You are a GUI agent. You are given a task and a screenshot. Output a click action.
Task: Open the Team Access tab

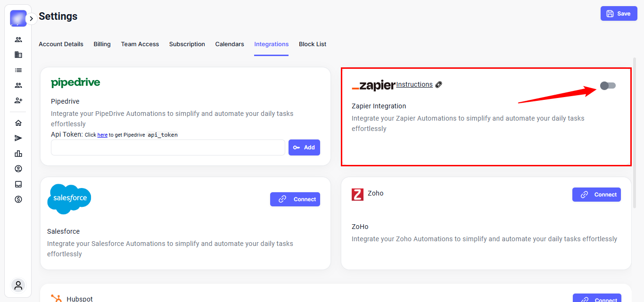click(x=140, y=44)
